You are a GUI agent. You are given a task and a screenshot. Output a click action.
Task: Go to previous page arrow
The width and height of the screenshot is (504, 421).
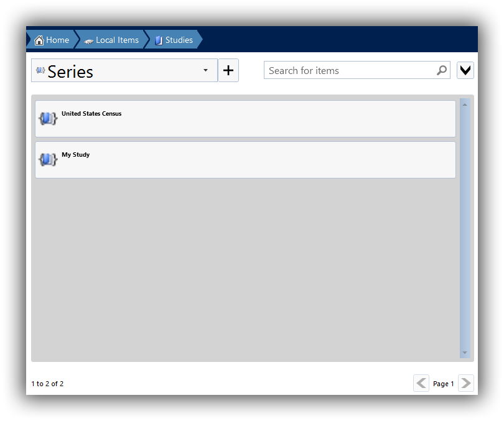coord(421,383)
